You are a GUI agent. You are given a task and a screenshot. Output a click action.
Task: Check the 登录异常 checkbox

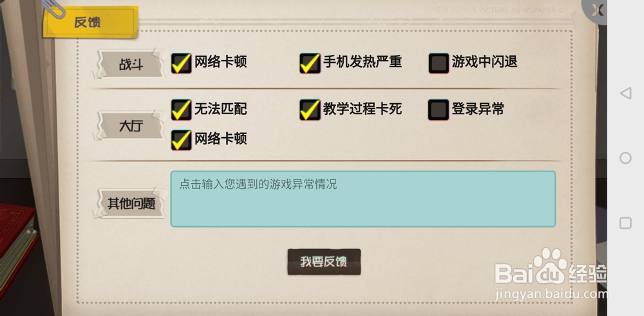(438, 110)
